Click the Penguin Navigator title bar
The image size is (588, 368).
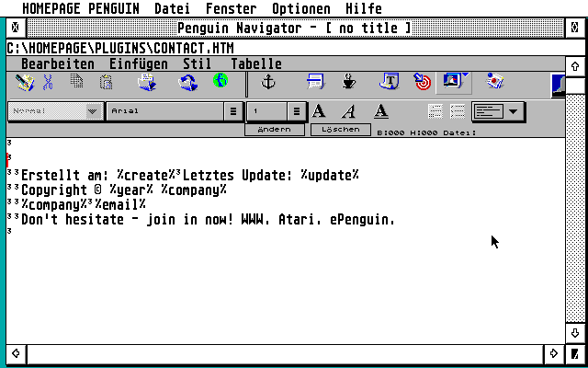tap(295, 28)
